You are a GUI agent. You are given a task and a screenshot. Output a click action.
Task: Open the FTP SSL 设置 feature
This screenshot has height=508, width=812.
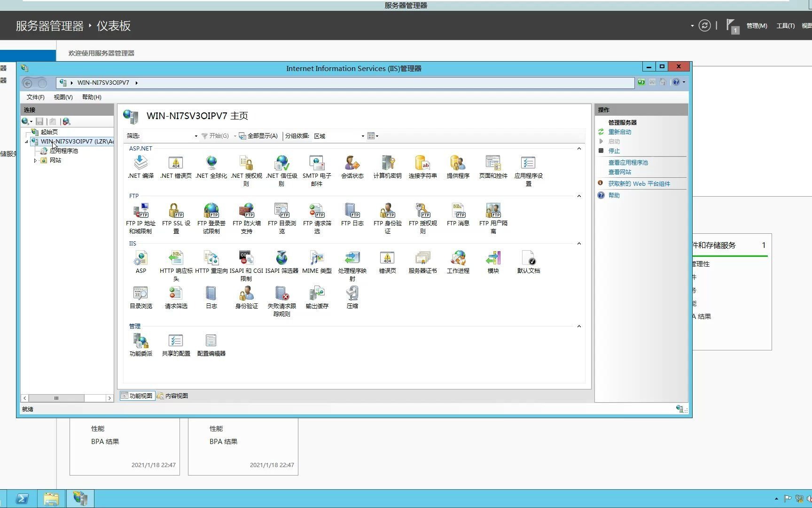(176, 219)
